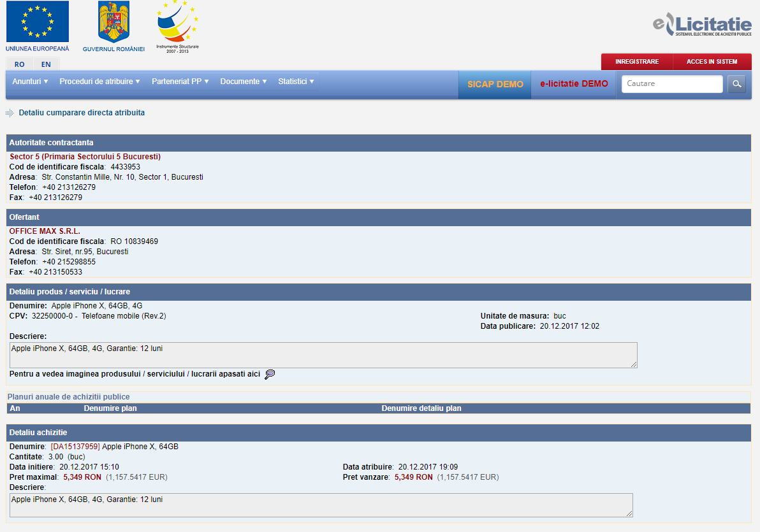This screenshot has width=760, height=532.
Task: Click the Denumire plan column header
Action: coord(110,408)
